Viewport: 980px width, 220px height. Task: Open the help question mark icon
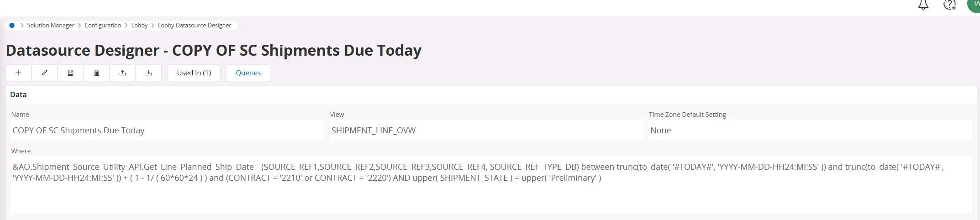point(949,5)
